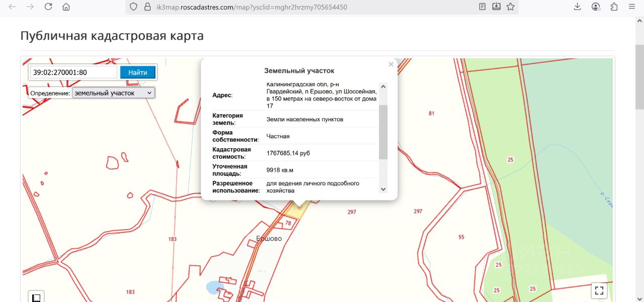
Task: Reload the page with the refresh icon
Action: click(48, 7)
